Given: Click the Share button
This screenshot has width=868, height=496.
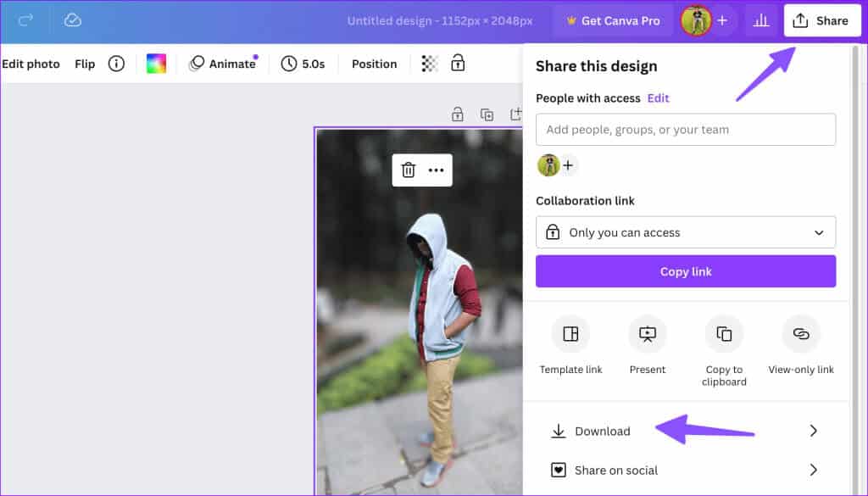Looking at the screenshot, I should pyautogui.click(x=822, y=21).
